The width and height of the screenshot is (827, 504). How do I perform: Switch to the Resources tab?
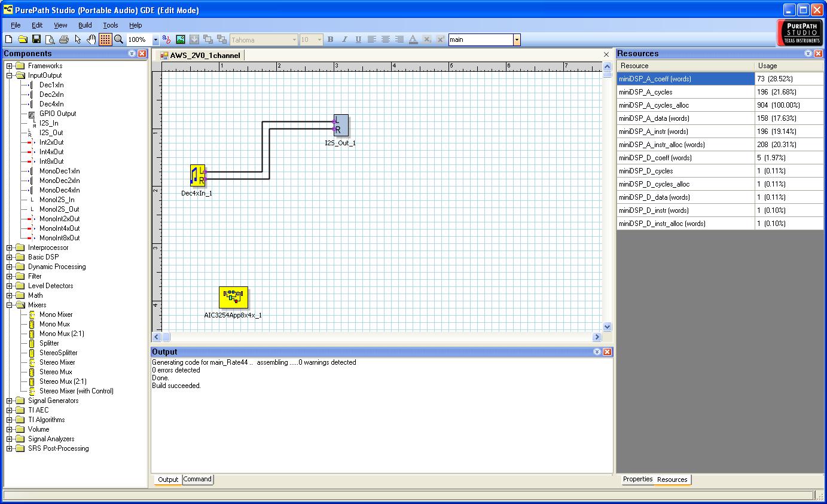point(672,479)
